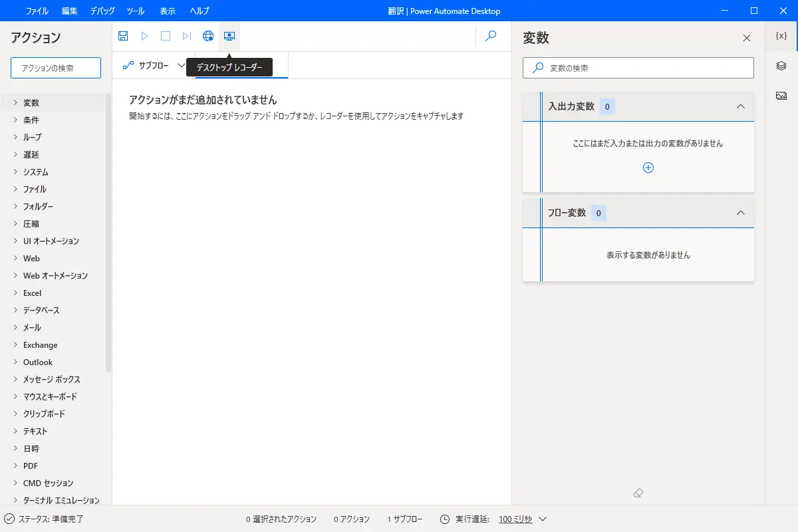Click the サブフロー flow icon

128,65
